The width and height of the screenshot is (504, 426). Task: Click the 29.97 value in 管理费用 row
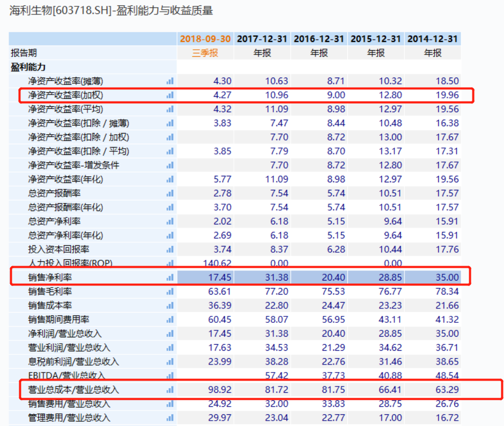[x=220, y=417]
